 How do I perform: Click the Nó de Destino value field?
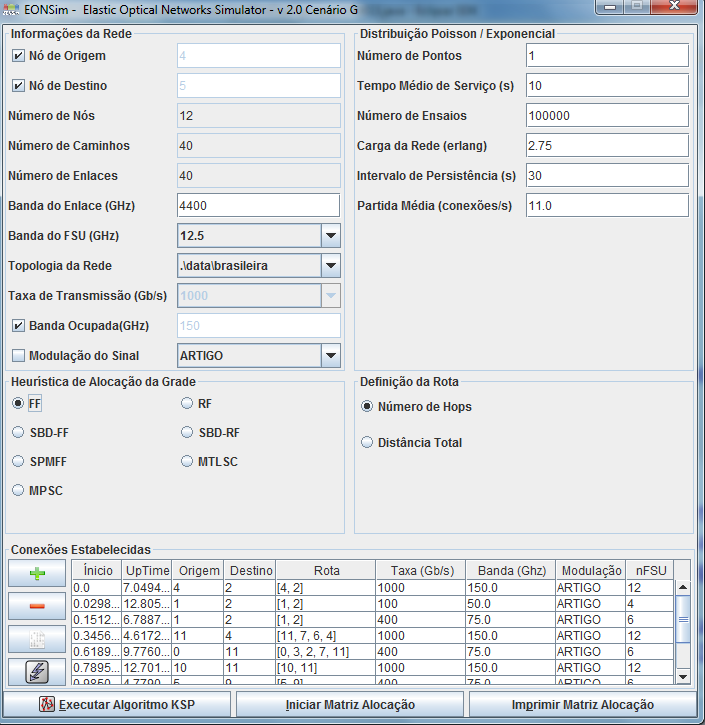click(258, 86)
